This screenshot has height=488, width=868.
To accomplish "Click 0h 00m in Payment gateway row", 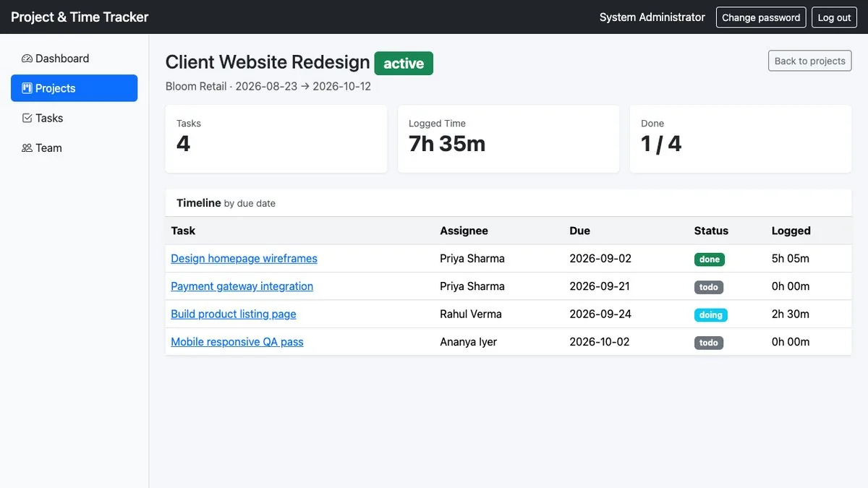I will coord(791,286).
